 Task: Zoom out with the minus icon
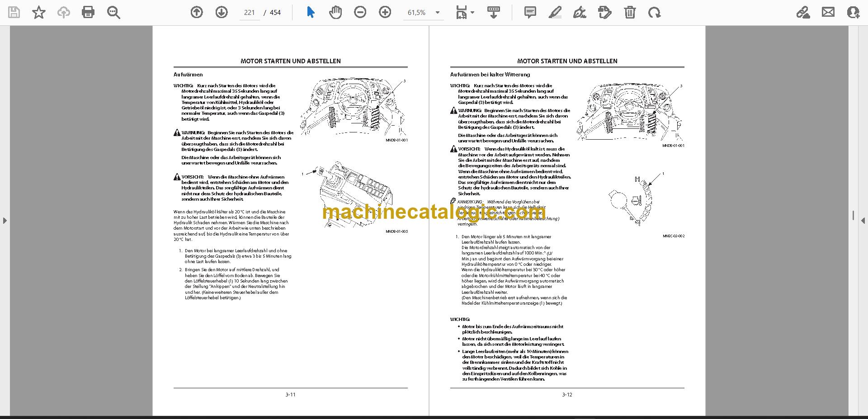[x=360, y=12]
